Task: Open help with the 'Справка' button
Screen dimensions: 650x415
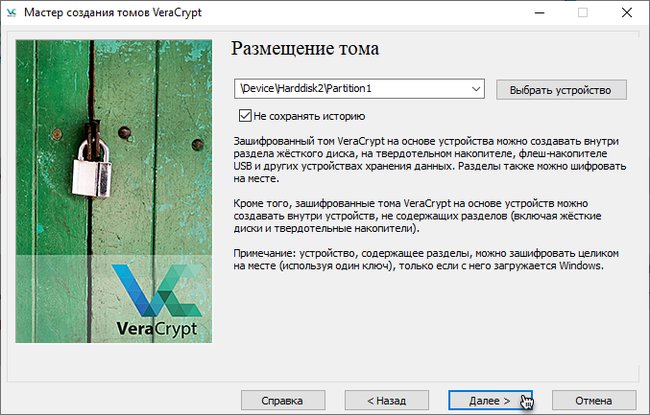Action: pos(283,400)
